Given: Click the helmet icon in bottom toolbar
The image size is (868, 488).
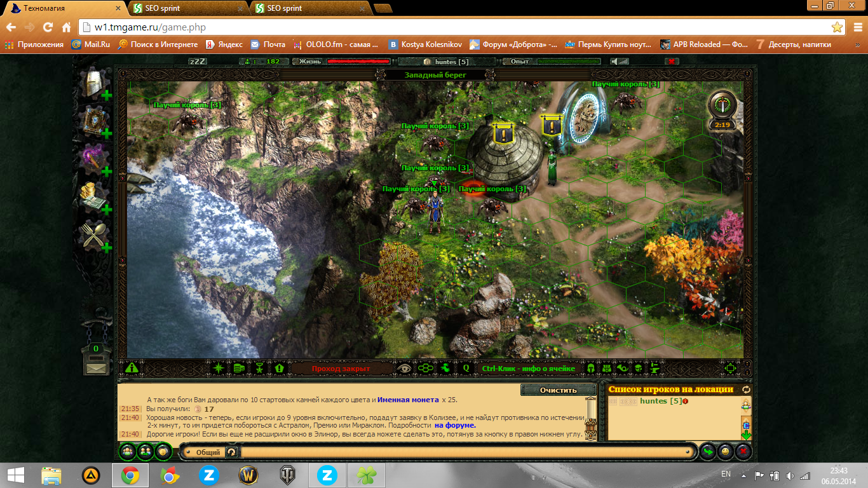Looking at the screenshot, I should [x=590, y=368].
